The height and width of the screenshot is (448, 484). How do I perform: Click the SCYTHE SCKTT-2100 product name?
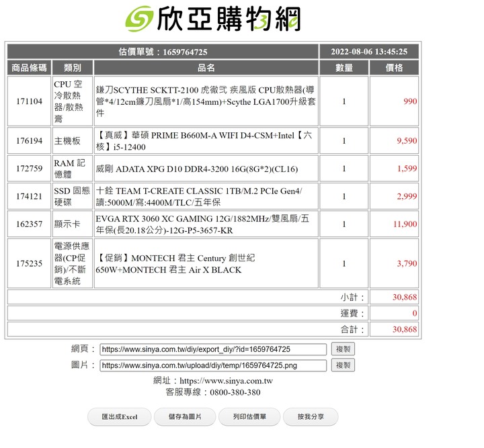pos(206,101)
